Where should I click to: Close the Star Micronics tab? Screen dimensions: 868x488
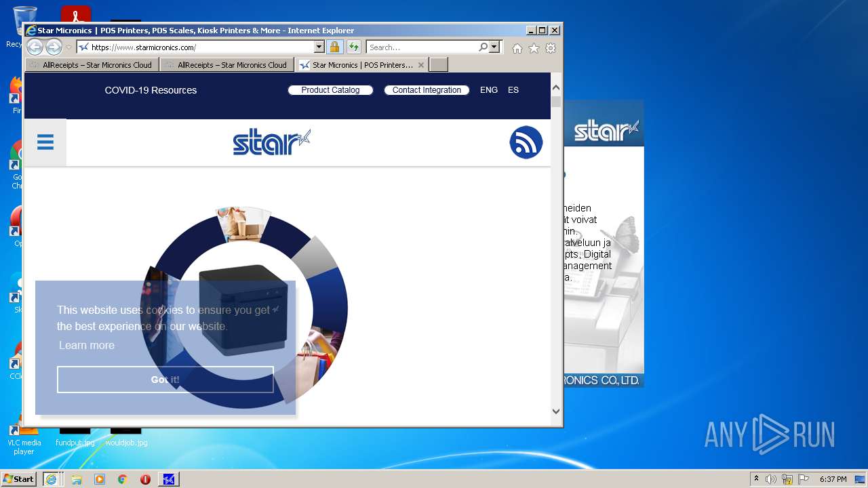tap(421, 65)
